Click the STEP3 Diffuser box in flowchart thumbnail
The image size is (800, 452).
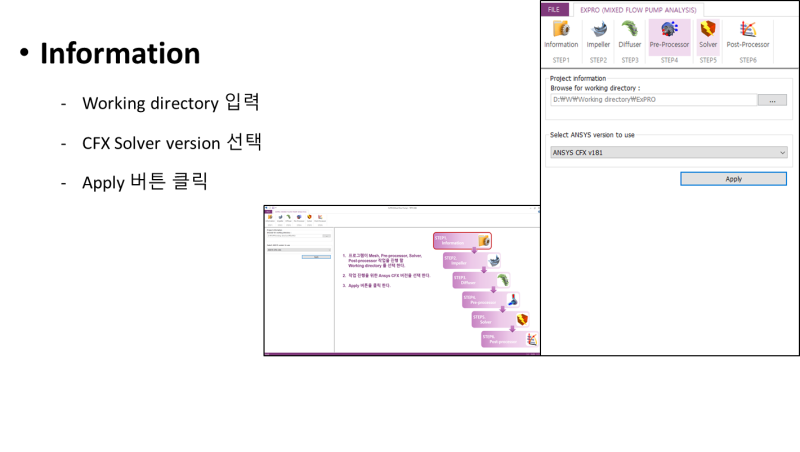481,280
